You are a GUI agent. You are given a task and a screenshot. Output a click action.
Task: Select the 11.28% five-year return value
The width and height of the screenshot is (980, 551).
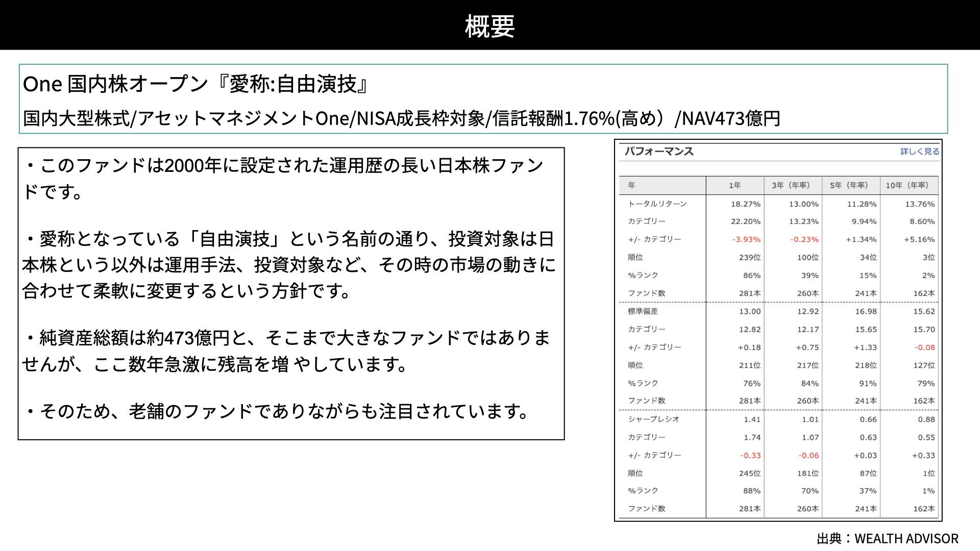coord(862,204)
